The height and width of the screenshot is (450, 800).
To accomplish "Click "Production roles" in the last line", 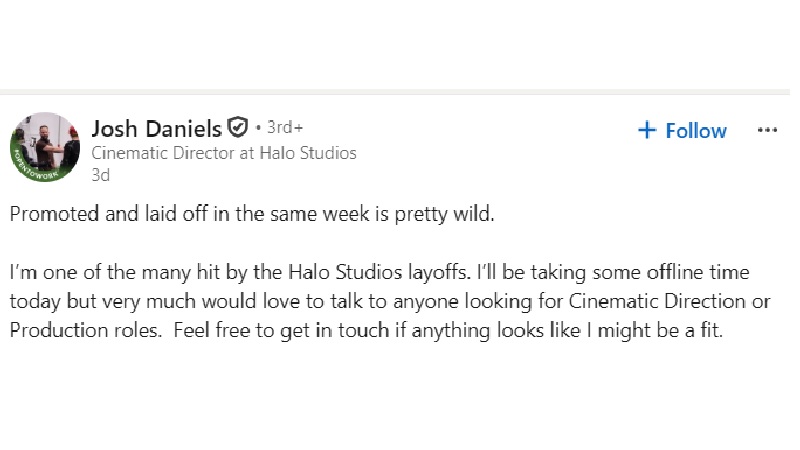I will tap(85, 330).
